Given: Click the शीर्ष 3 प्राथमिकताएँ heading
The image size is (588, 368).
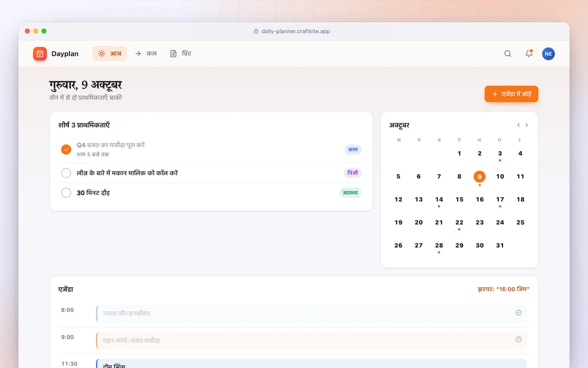Looking at the screenshot, I should pyautogui.click(x=84, y=125).
